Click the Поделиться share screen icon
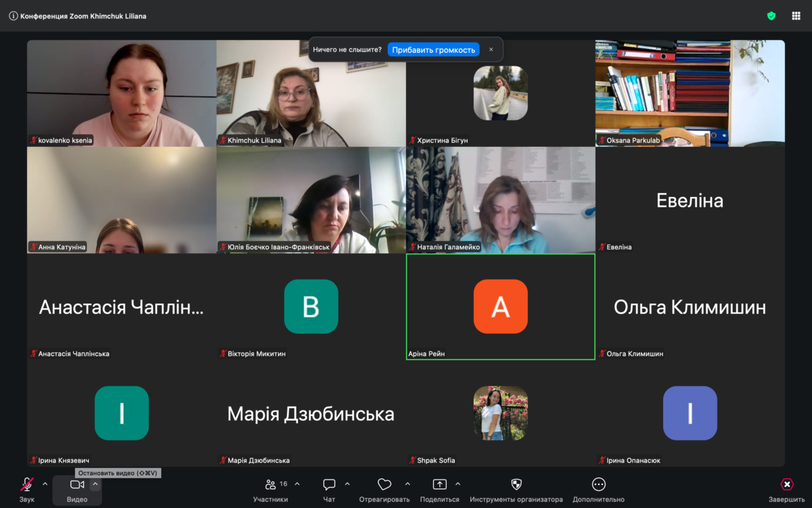This screenshot has height=508, width=812. coord(439,490)
